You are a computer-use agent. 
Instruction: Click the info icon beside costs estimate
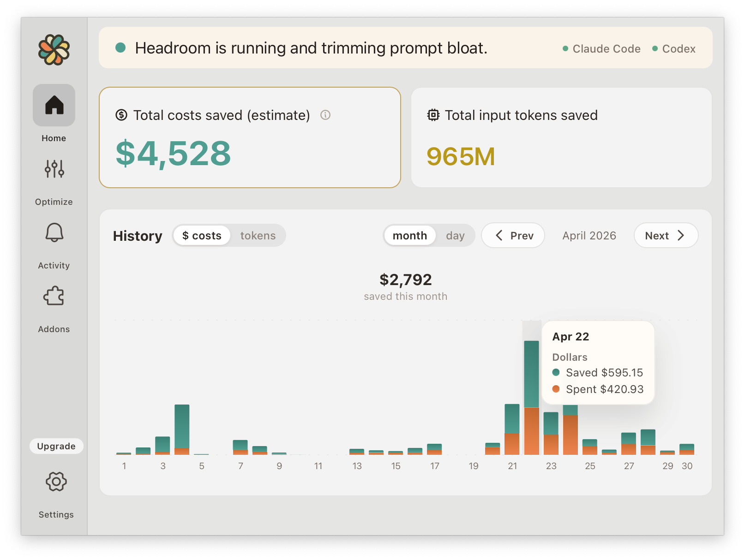325,115
